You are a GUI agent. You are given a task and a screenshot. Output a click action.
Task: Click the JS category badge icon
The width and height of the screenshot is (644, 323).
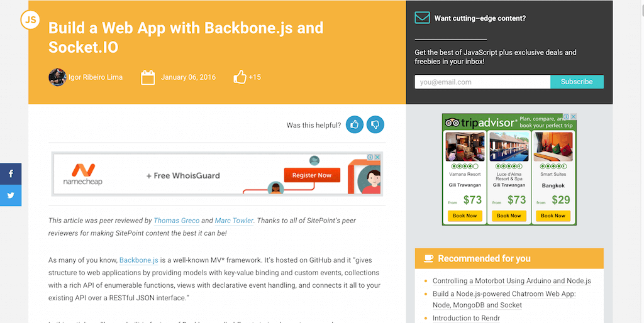[30, 19]
